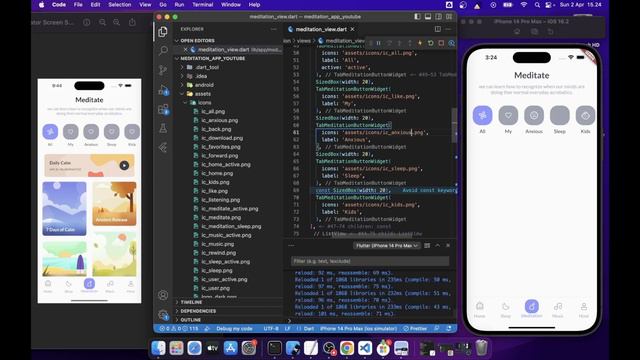Viewport: 640px width, 360px height.
Task: Toggle bottom panel layout button in title bar
Action: (428, 17)
